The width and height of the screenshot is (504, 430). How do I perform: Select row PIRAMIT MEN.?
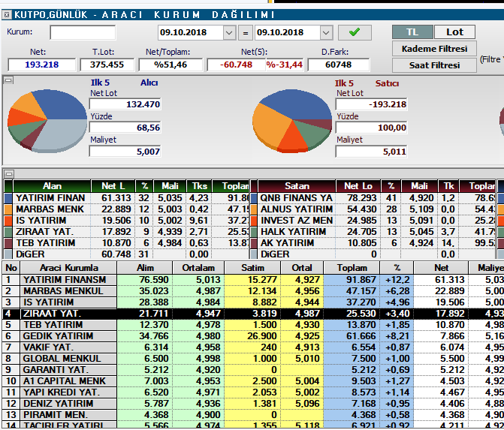[x=252, y=414]
